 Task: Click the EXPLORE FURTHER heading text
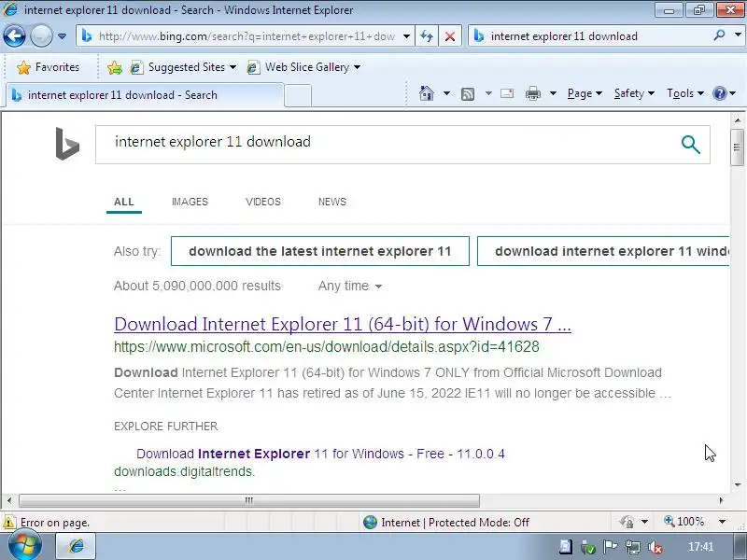tap(166, 427)
